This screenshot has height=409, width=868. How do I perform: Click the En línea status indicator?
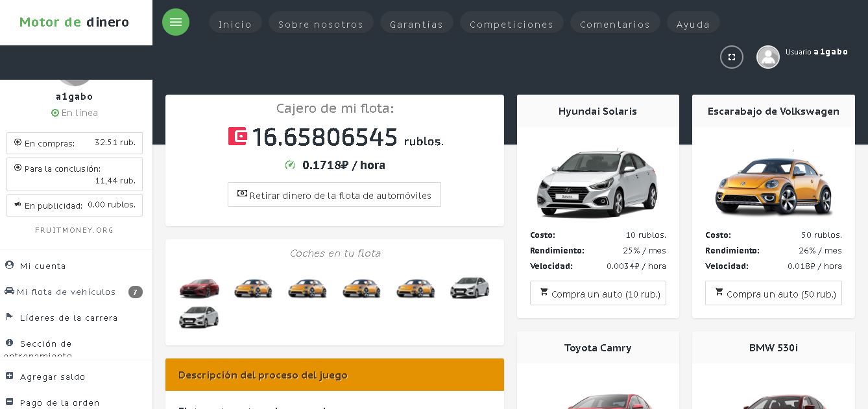click(x=55, y=113)
